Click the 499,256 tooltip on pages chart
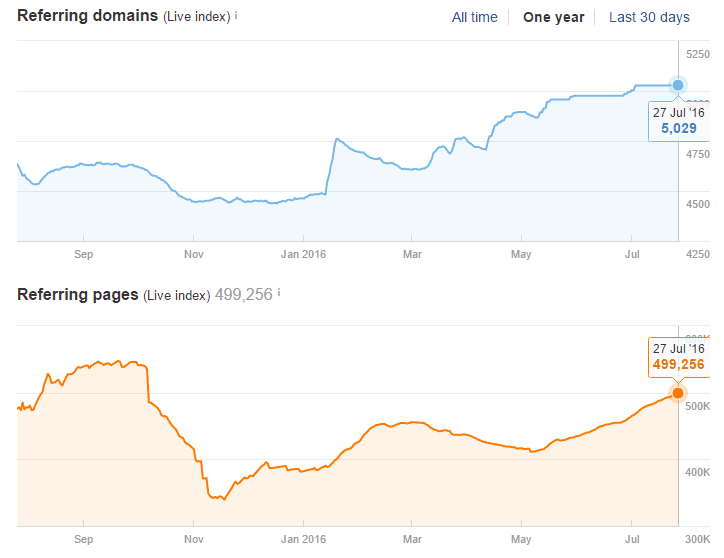 678,357
